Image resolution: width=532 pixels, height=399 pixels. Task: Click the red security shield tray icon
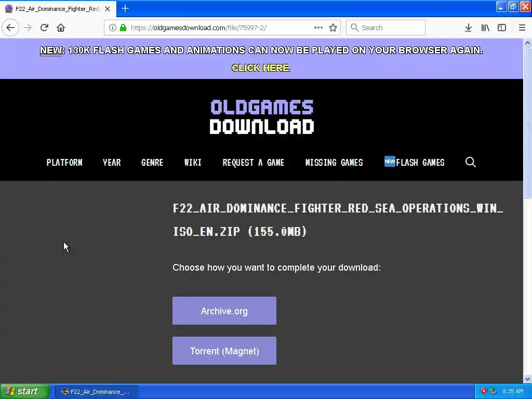coord(484,391)
